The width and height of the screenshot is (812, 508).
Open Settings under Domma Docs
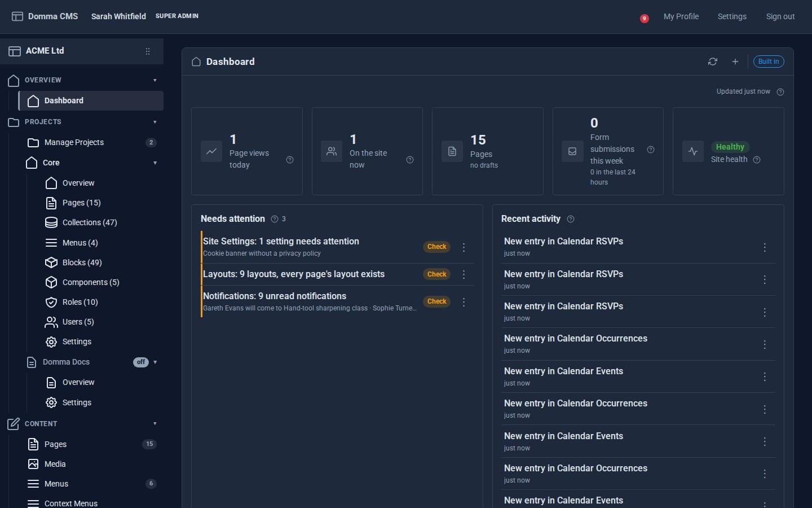coord(77,402)
